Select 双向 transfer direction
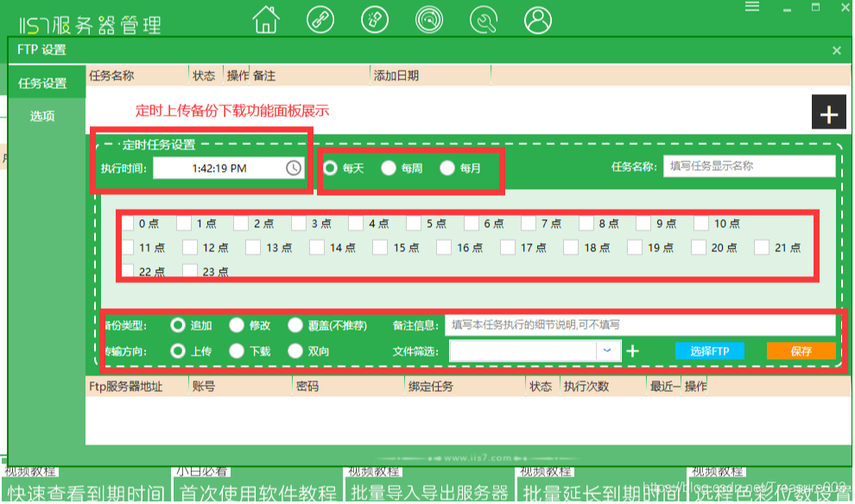 295,351
